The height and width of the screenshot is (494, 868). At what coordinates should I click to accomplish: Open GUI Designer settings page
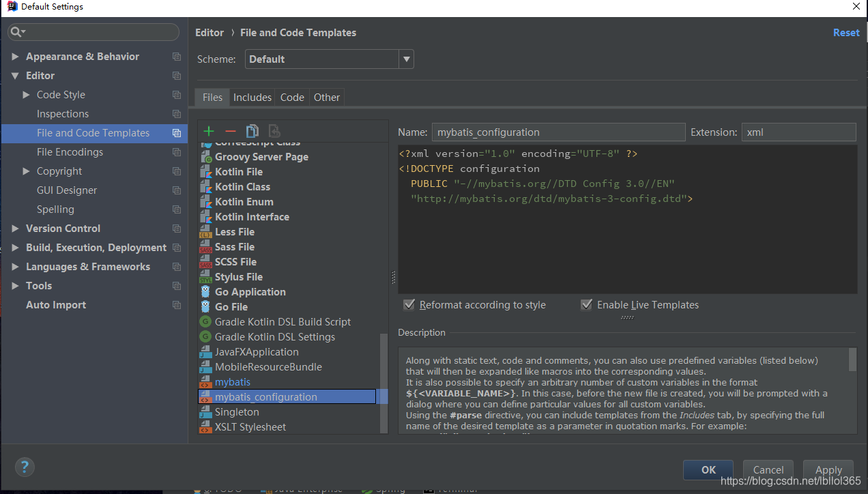click(x=67, y=190)
